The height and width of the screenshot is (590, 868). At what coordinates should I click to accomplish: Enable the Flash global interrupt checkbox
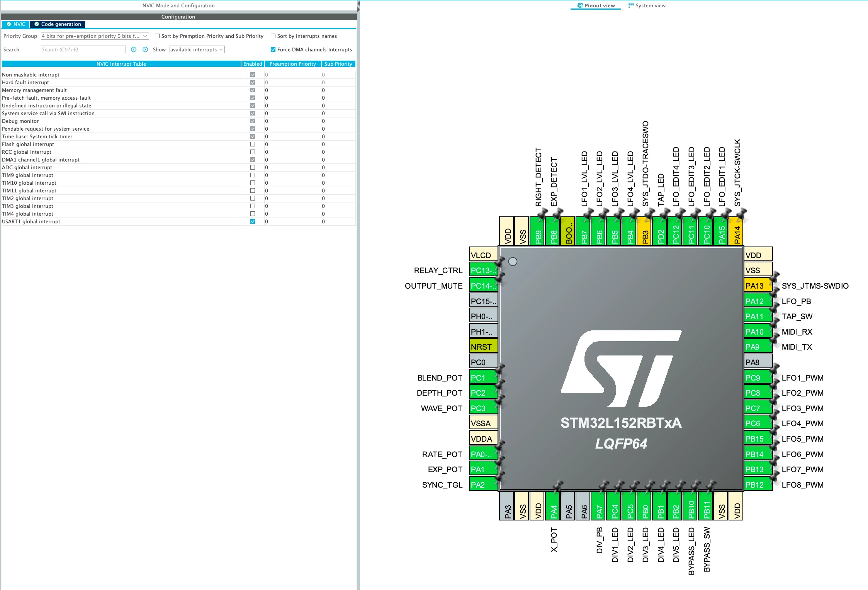(x=253, y=144)
